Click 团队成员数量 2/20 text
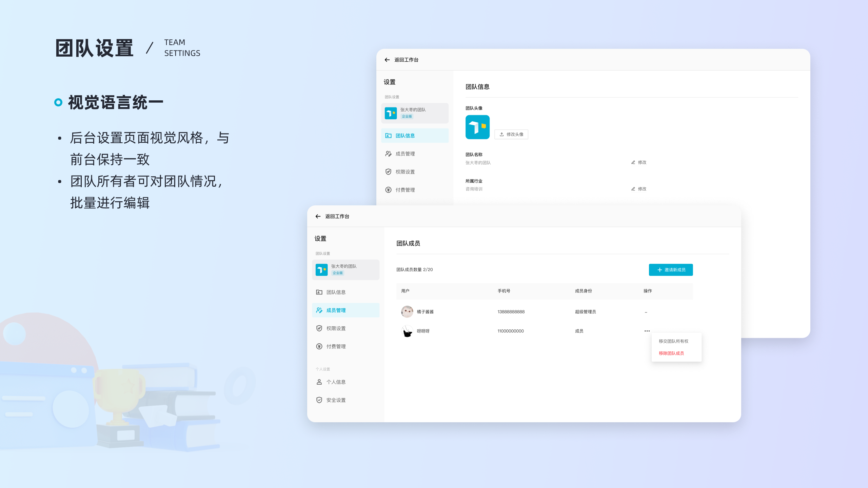 coord(414,270)
